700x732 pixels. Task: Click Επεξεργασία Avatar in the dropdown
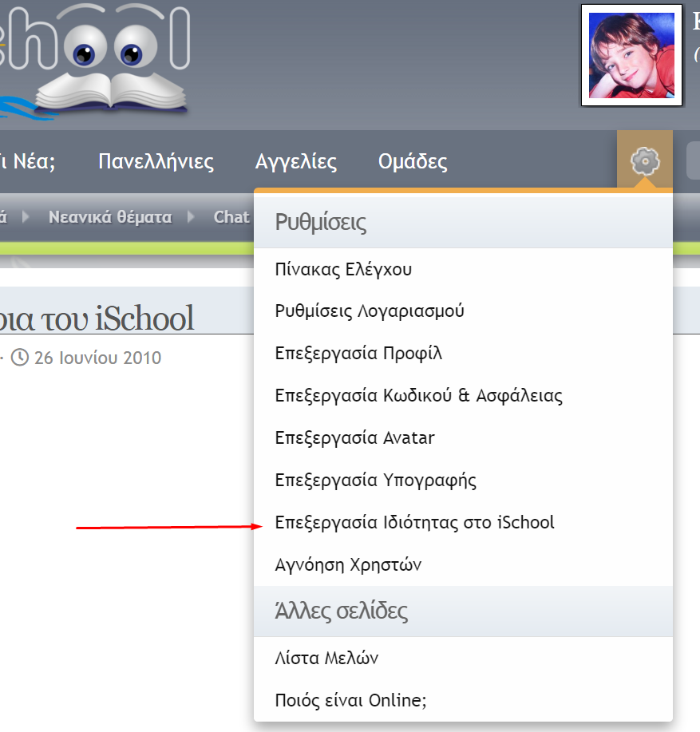click(x=354, y=438)
